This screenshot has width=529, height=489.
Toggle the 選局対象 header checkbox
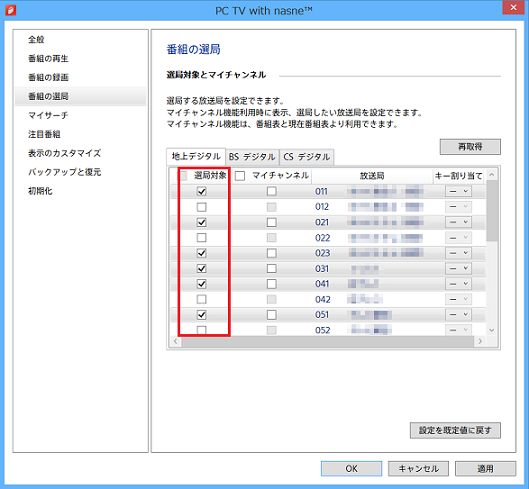click(x=183, y=176)
